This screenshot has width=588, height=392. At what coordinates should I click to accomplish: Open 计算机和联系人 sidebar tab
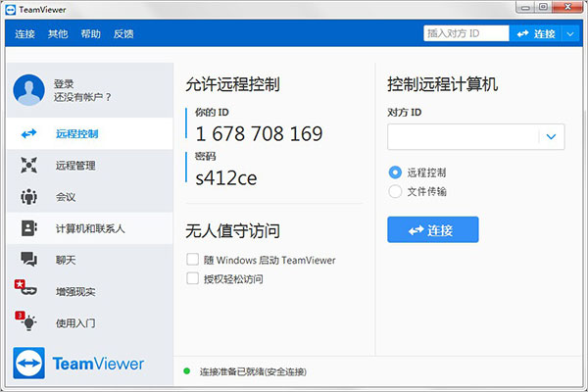point(89,228)
